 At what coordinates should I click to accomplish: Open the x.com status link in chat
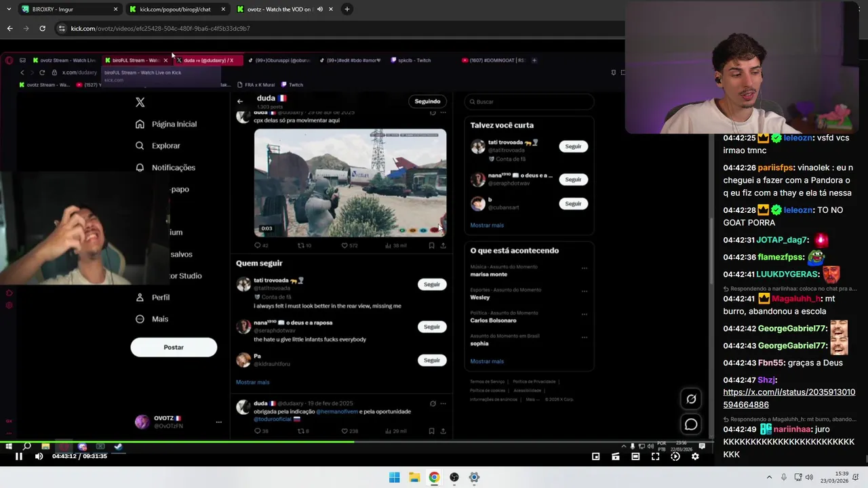[x=789, y=399]
